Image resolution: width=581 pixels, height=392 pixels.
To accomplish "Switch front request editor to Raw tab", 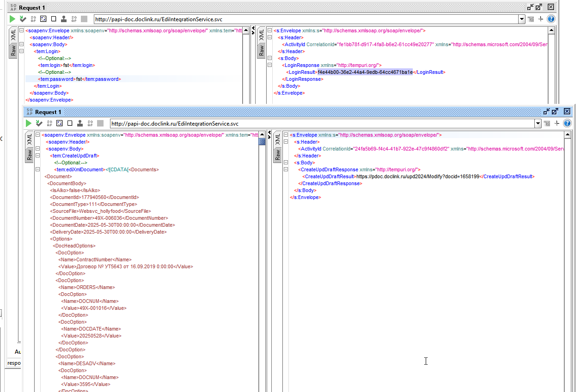I will click(30, 155).
